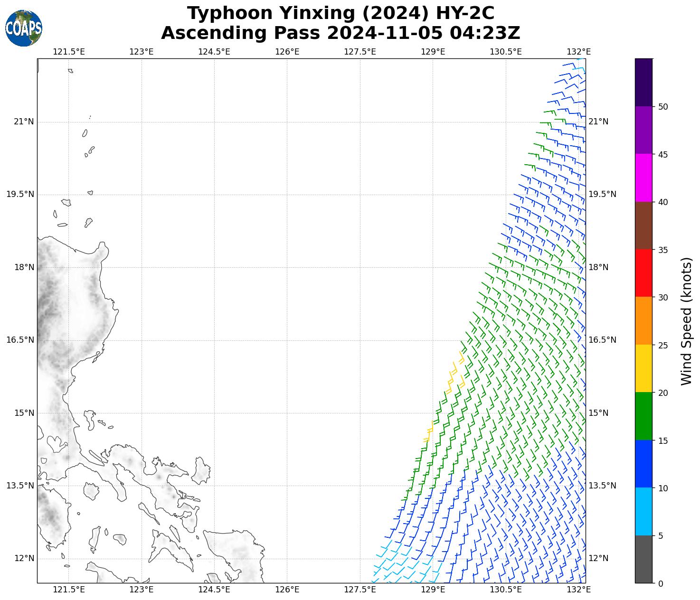This screenshot has width=700, height=600.
Task: Click the gray 0–5 knots colorbar segment
Action: 643,559
